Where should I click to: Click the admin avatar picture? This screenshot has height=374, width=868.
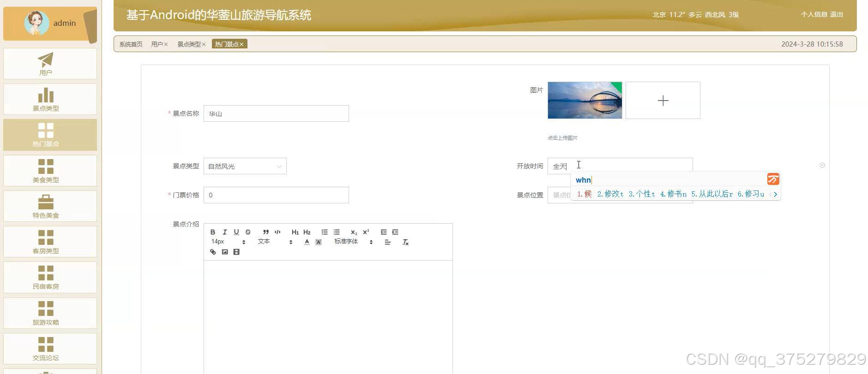pyautogui.click(x=36, y=23)
